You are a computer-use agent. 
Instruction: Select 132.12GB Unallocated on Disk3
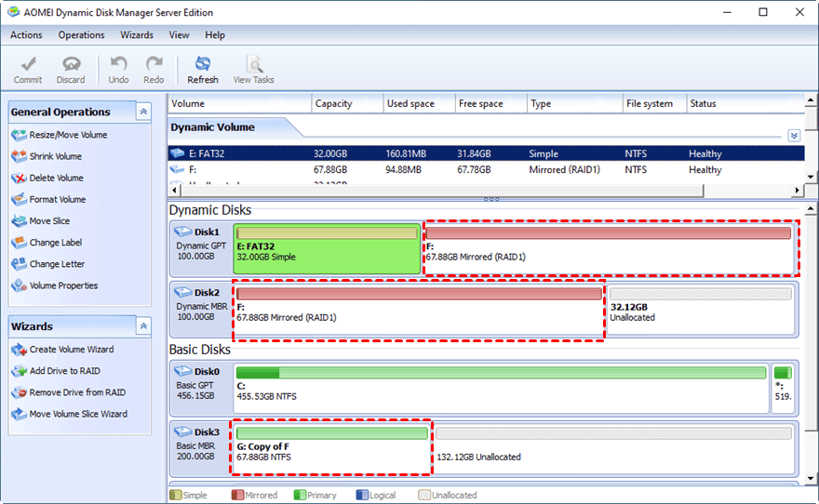click(613, 449)
